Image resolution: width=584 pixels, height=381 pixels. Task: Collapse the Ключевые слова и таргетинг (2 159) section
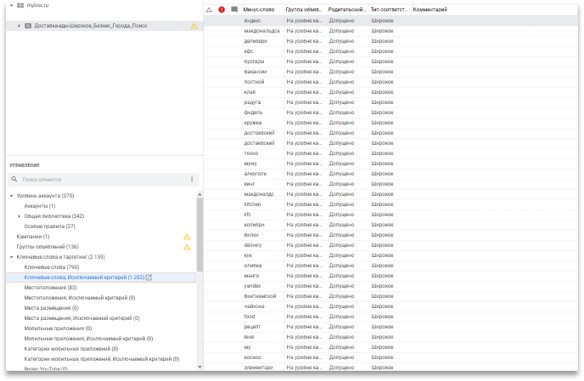[12, 257]
